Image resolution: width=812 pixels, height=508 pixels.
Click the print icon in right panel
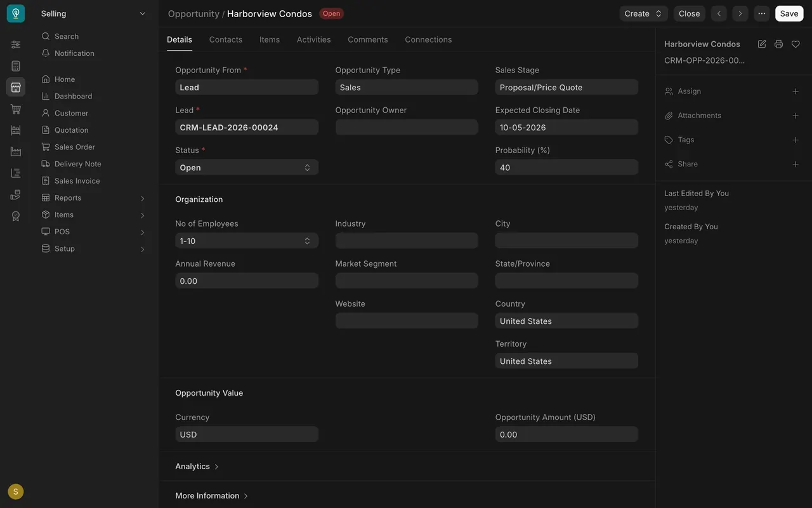[778, 44]
